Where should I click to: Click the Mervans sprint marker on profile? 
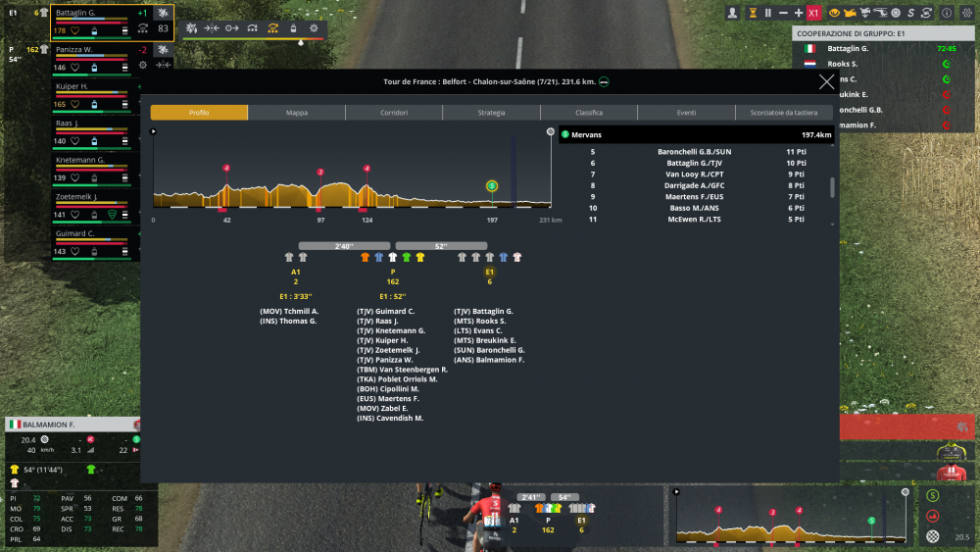pos(492,185)
